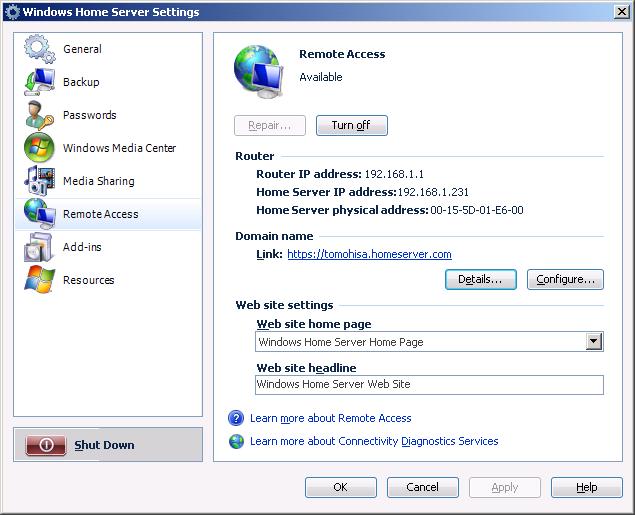Click the Windows Home Server Home Page combo box
This screenshot has height=515, width=635.
(x=429, y=342)
